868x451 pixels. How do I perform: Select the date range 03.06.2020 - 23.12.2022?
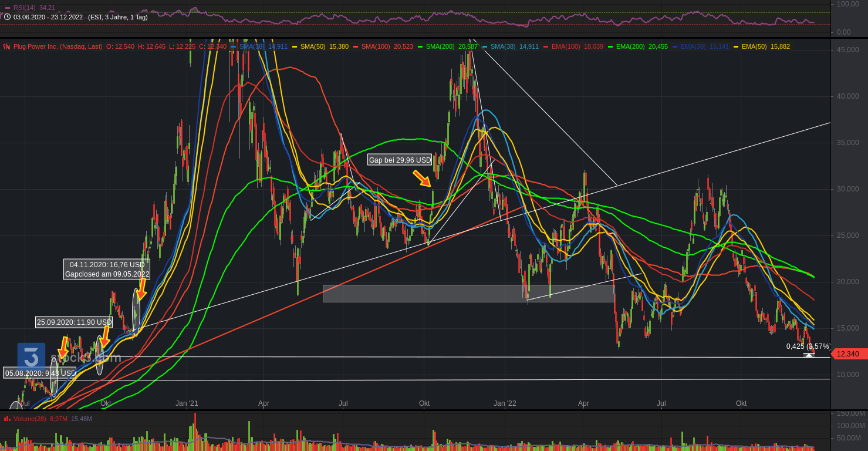(48, 17)
